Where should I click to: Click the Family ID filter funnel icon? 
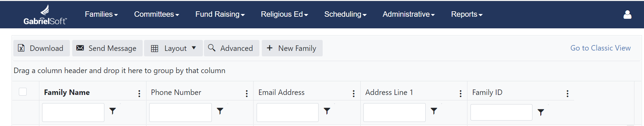coord(541,112)
